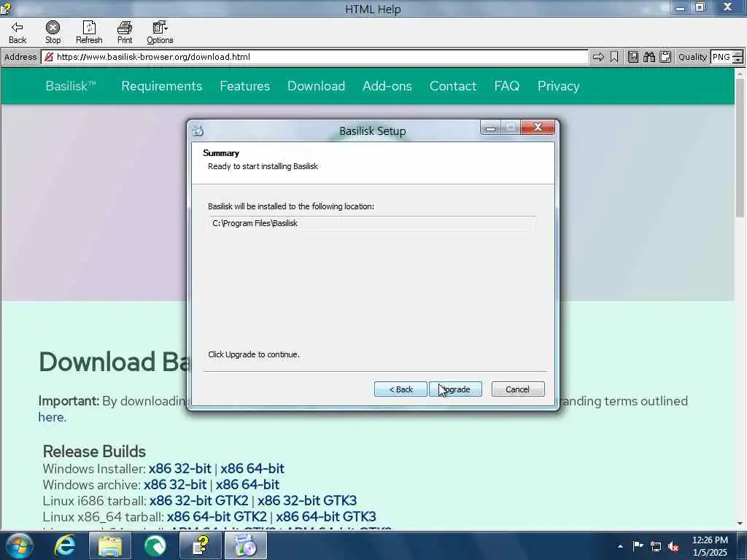
Task: Click the green Basilisk taskbar icon
Action: (x=155, y=545)
